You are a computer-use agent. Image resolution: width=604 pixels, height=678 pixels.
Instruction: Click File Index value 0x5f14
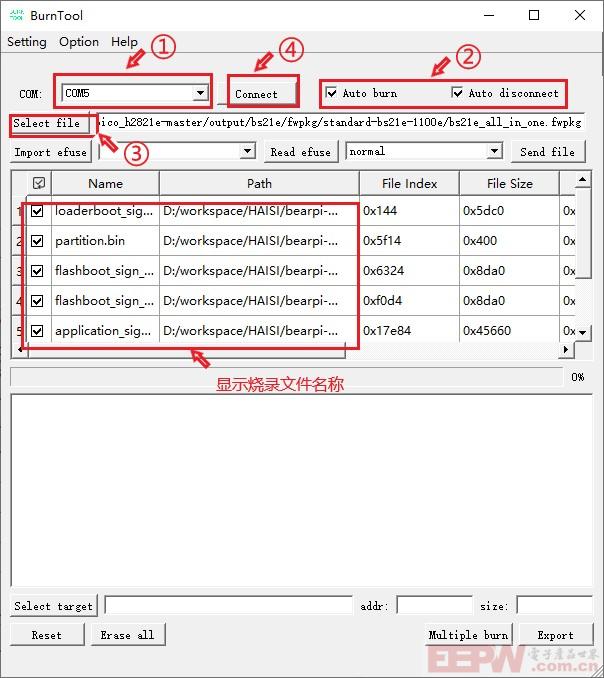point(382,241)
